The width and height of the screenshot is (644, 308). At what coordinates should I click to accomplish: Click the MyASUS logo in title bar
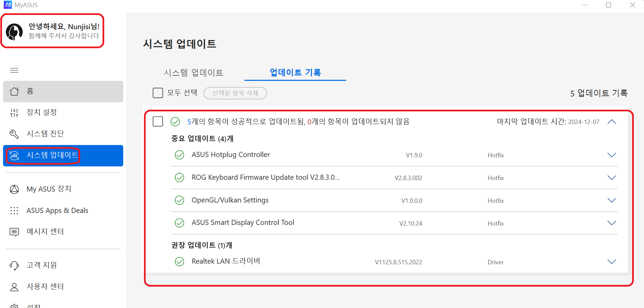click(x=7, y=5)
